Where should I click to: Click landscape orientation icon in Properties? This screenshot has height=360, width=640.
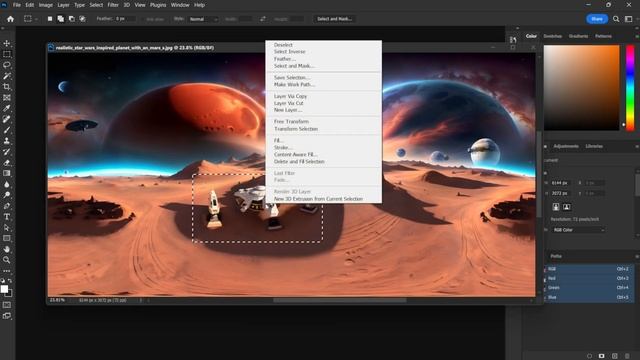point(567,207)
